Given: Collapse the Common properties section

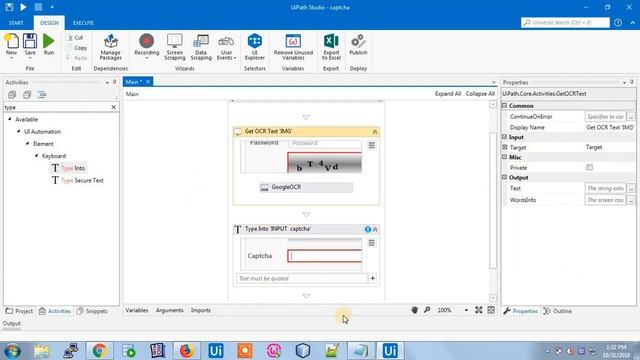Looking at the screenshot, I should click(504, 106).
